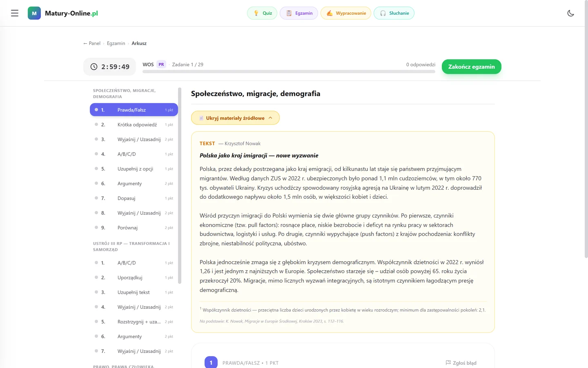Jump to task 7 Dopasuj

(134, 198)
